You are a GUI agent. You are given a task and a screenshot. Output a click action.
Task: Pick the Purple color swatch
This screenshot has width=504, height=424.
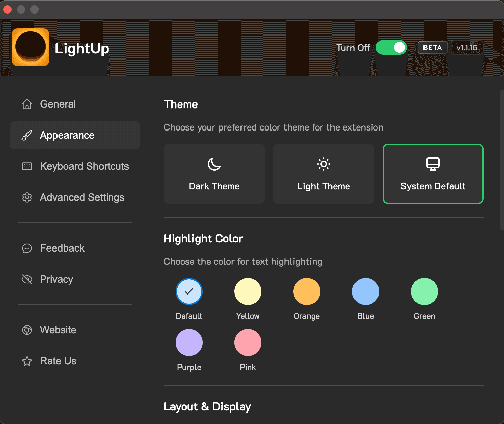[x=189, y=343]
